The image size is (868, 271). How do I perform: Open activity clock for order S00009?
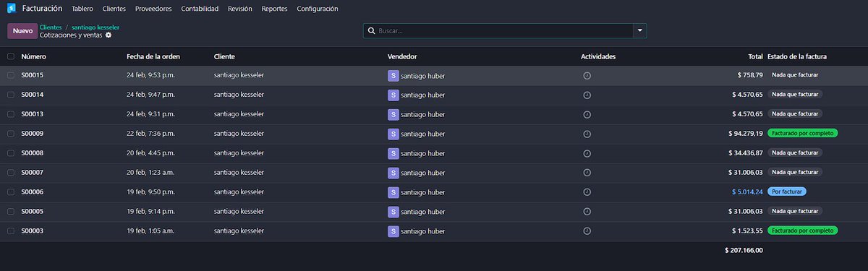tap(587, 134)
